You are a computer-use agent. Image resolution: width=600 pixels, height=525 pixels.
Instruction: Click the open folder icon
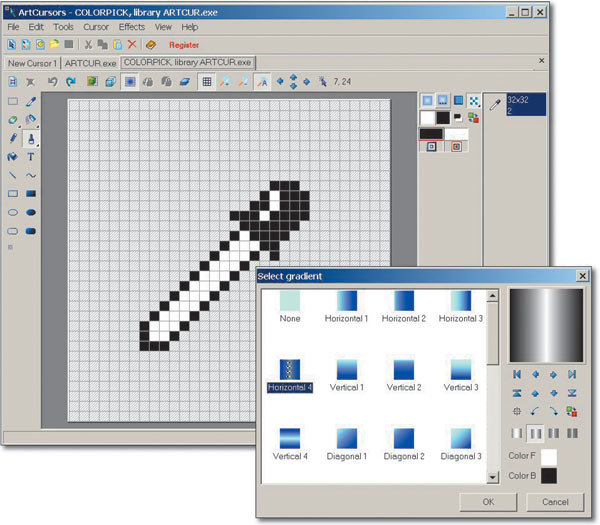(x=54, y=44)
